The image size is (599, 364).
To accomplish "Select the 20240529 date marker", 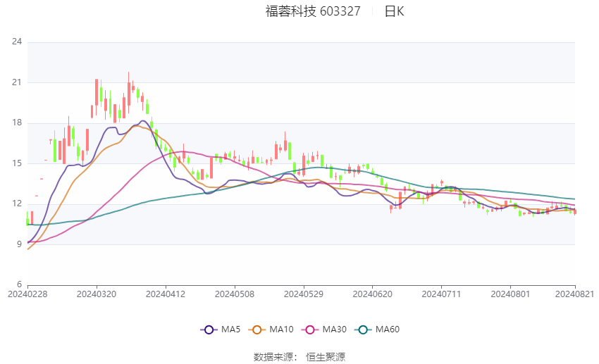I will click(304, 294).
